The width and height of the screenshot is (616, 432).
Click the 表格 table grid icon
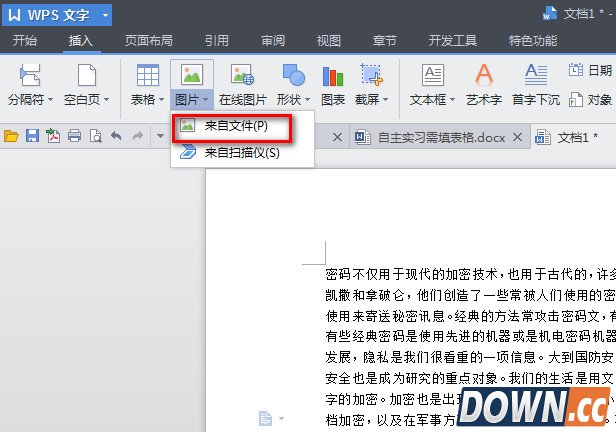(x=148, y=75)
